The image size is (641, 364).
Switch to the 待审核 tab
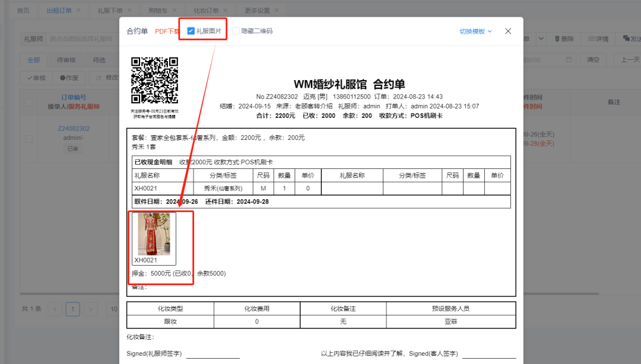pos(66,59)
